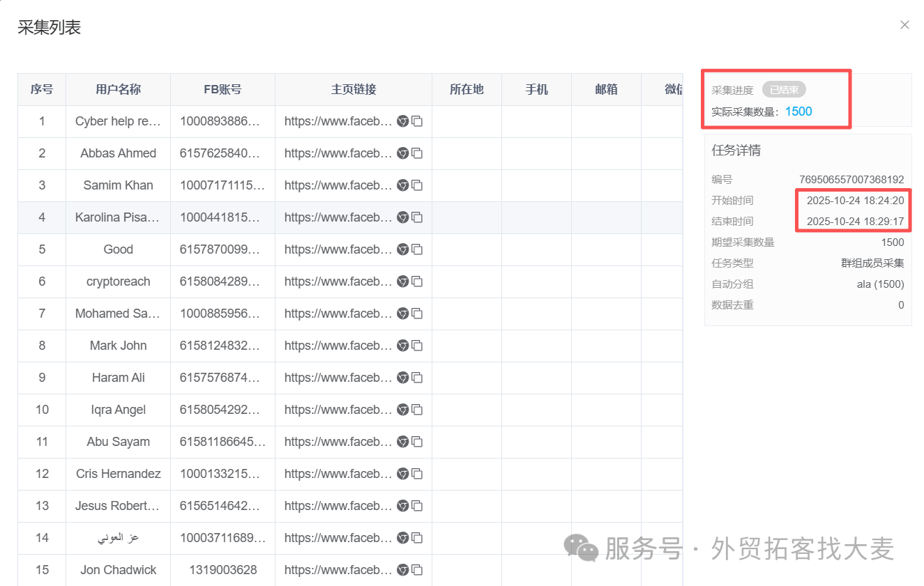Click the 任务详情 panel heading
Image resolution: width=924 pixels, height=586 pixels.
pos(736,151)
